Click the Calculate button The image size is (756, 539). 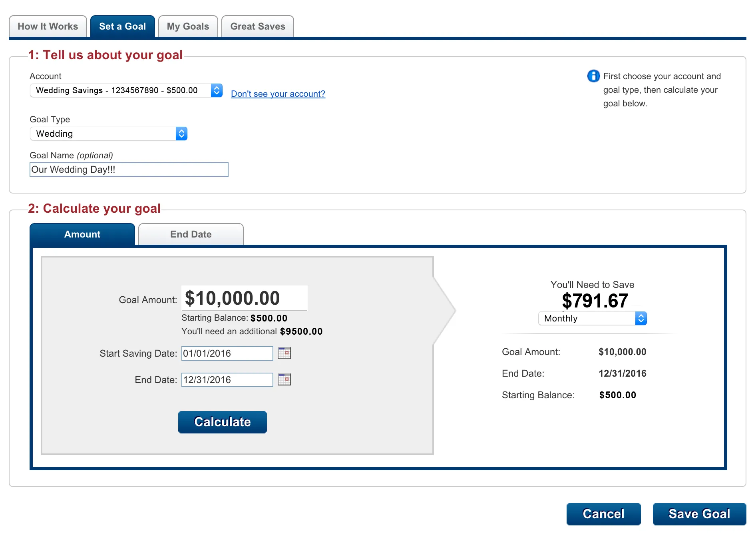coord(222,422)
